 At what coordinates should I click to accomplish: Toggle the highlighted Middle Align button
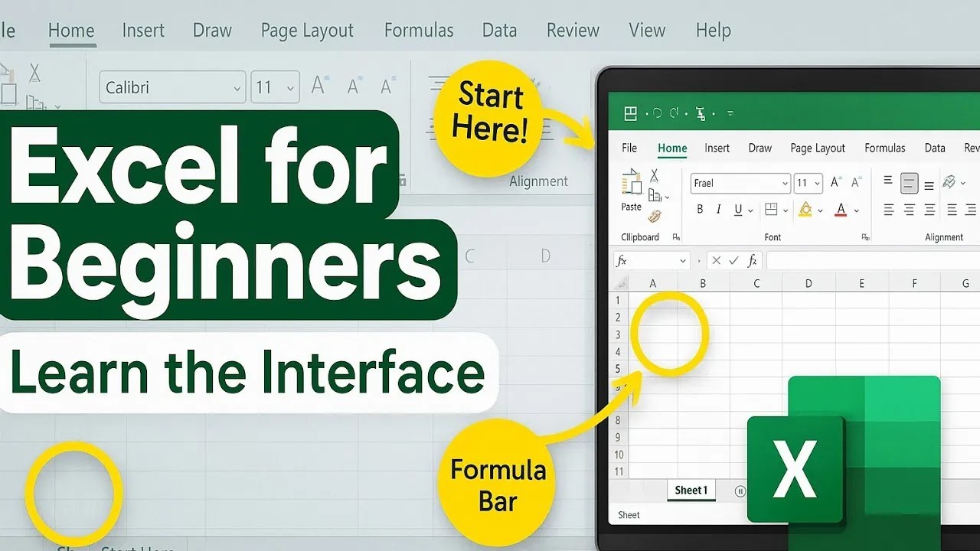coord(909,183)
